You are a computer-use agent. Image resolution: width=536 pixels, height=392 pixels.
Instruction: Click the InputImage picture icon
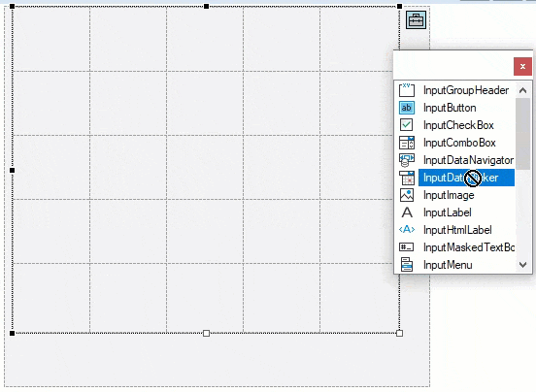pos(407,195)
